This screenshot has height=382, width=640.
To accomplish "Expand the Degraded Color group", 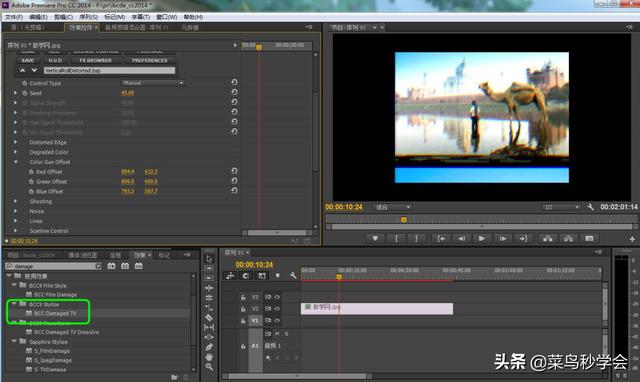I will coord(16,152).
